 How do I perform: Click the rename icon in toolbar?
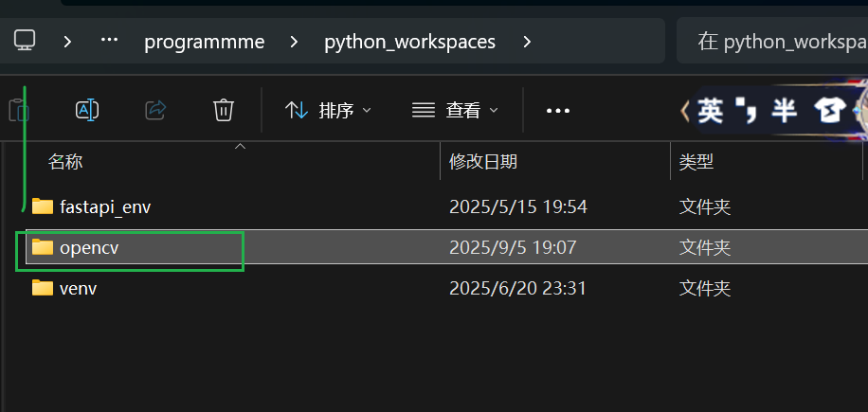coord(87,110)
